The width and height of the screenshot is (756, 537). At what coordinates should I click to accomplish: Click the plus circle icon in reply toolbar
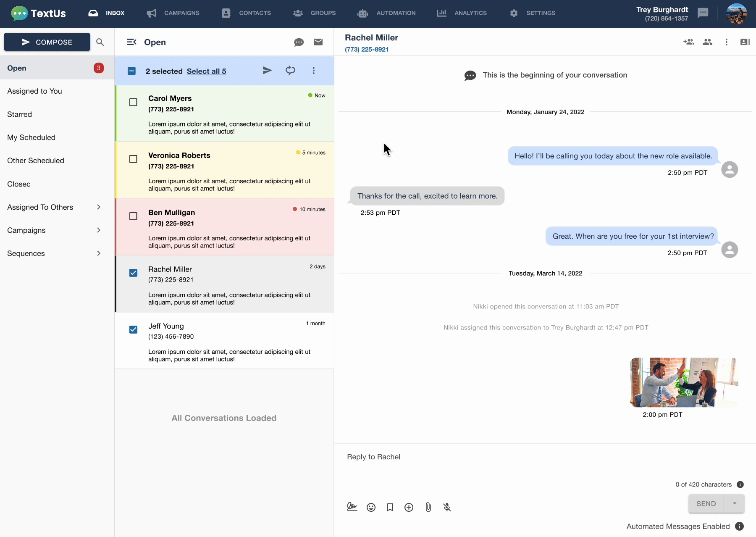(x=409, y=507)
